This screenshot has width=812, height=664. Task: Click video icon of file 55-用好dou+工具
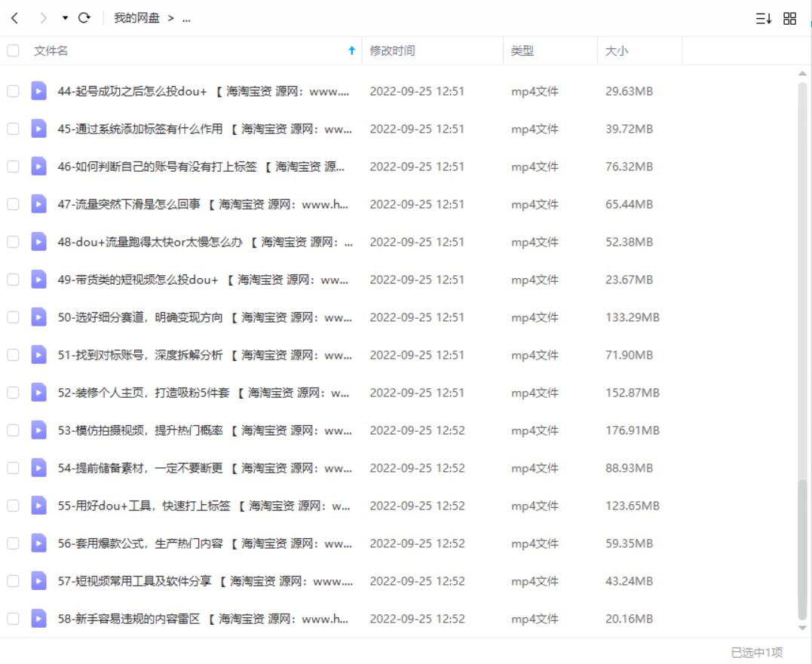point(39,506)
